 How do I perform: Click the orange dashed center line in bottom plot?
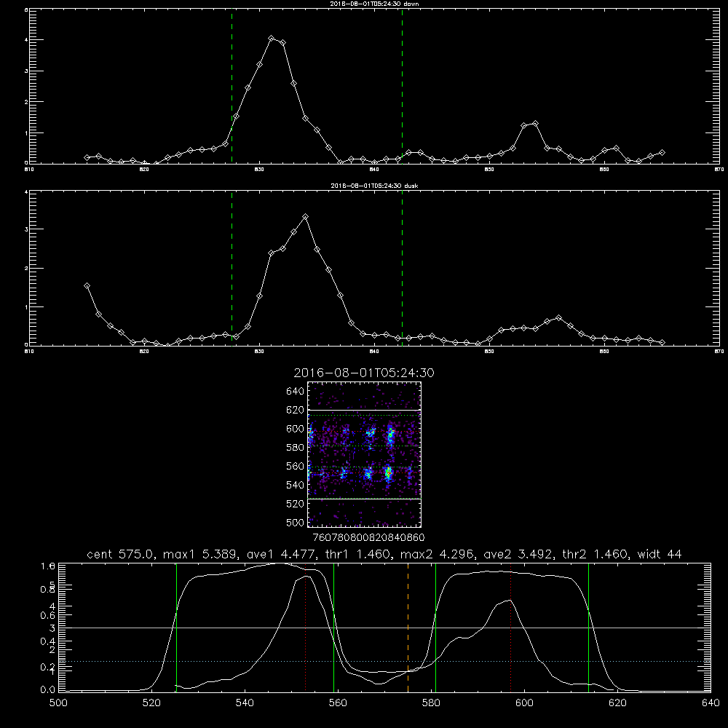pos(408,628)
